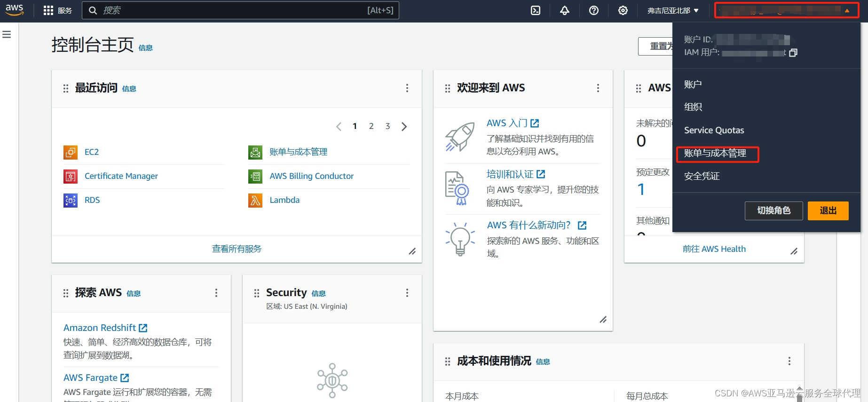
Task: Click the resize handle of 欢迎来到 AWS widget
Action: [603, 320]
